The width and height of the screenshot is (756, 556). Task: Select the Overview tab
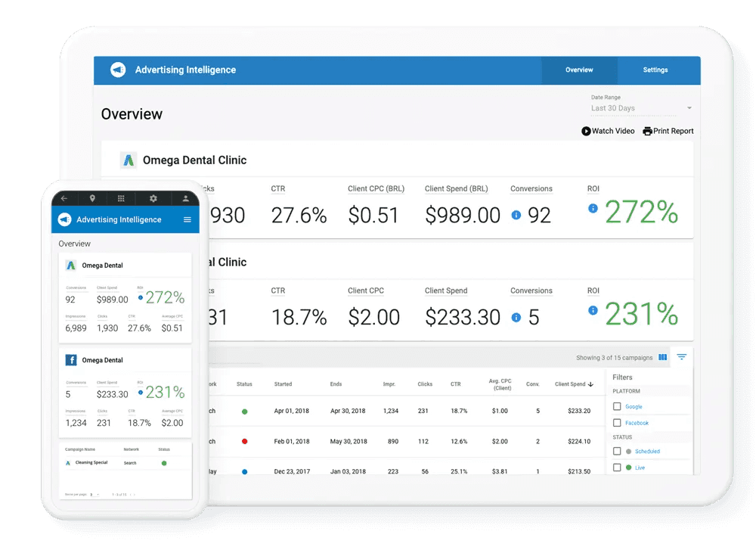click(579, 70)
